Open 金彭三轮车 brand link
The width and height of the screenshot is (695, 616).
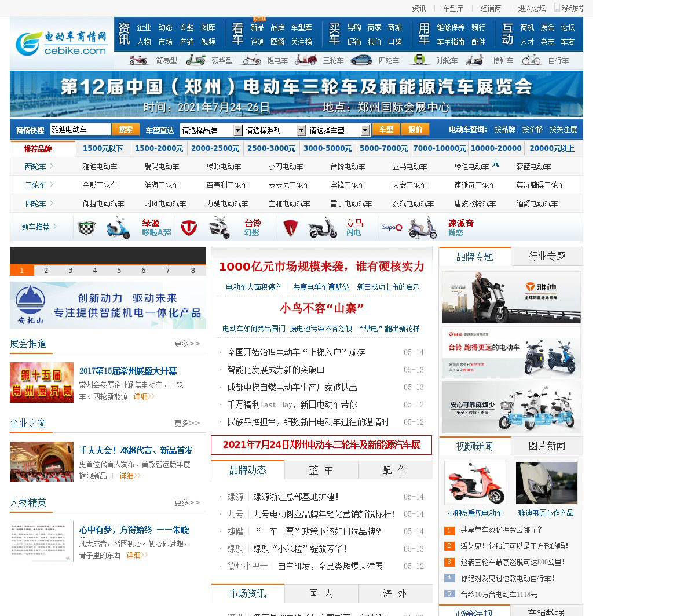100,185
